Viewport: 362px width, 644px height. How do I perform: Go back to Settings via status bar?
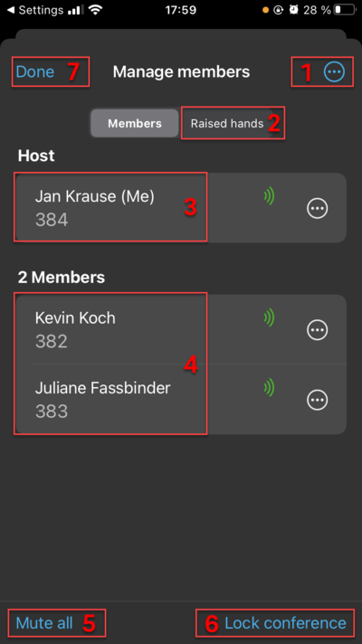click(35, 10)
